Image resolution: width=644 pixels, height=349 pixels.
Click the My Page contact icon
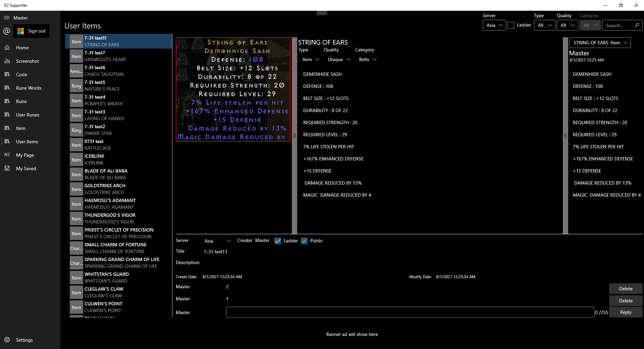pyautogui.click(x=7, y=155)
